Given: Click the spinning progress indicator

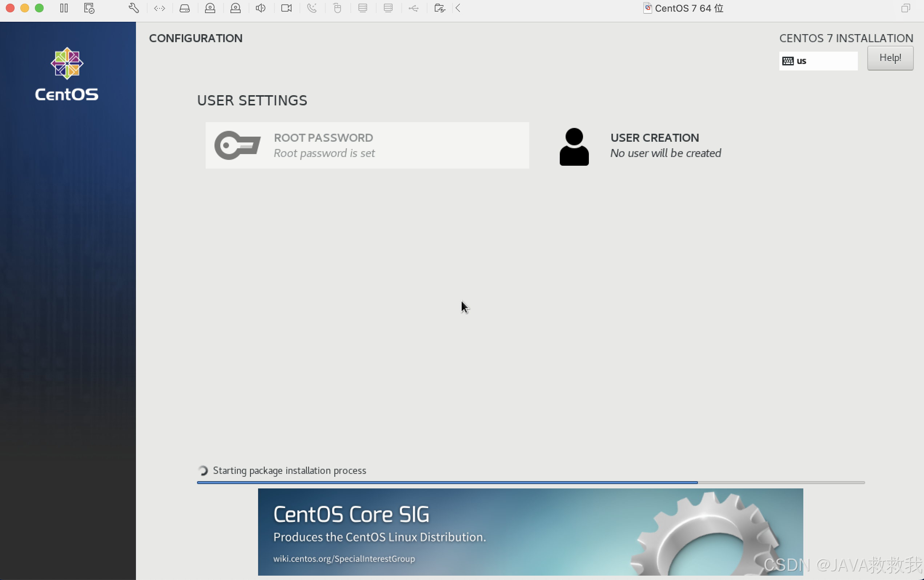Looking at the screenshot, I should coord(203,470).
